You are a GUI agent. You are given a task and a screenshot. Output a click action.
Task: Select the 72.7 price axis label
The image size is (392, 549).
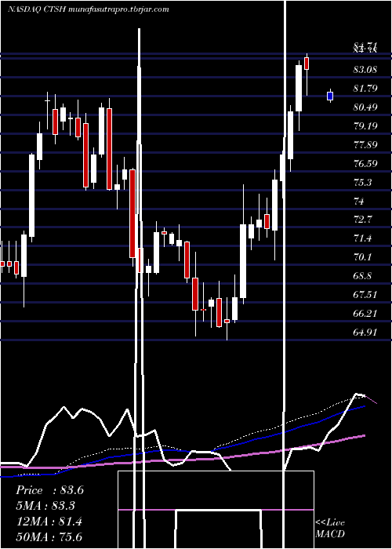pos(362,220)
